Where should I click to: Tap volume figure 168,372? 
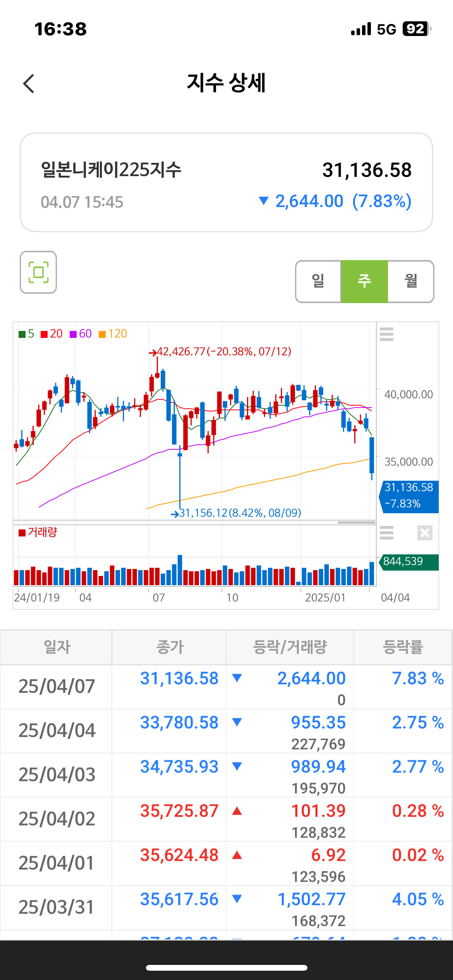(318, 921)
